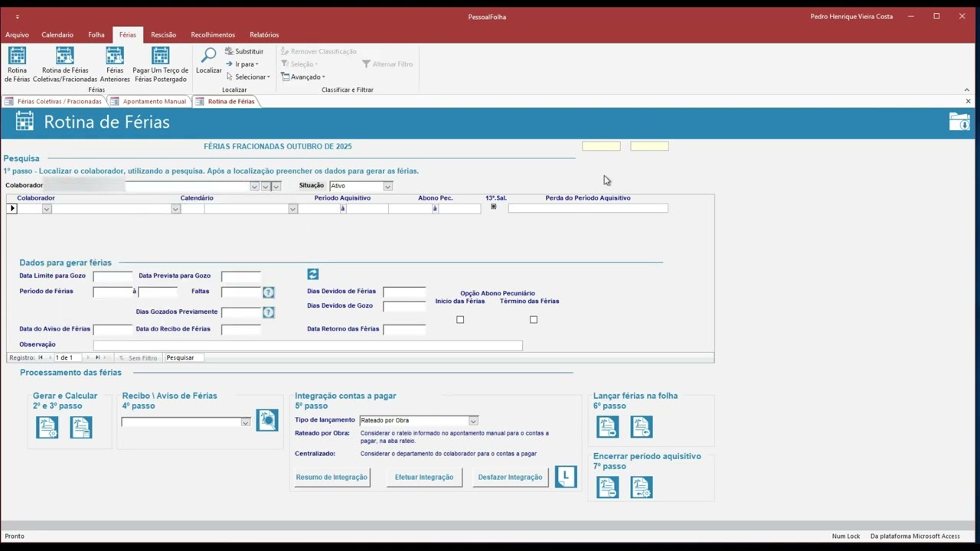Click the calculator document icon under Gerar e Calcular
Viewport: 980px width, 551px height.
[x=80, y=427]
